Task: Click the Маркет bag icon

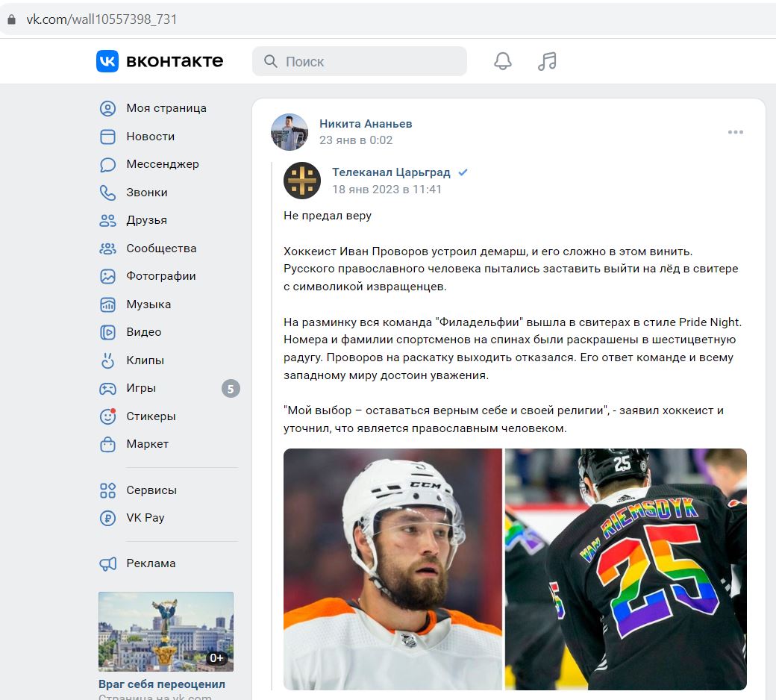Action: click(107, 445)
